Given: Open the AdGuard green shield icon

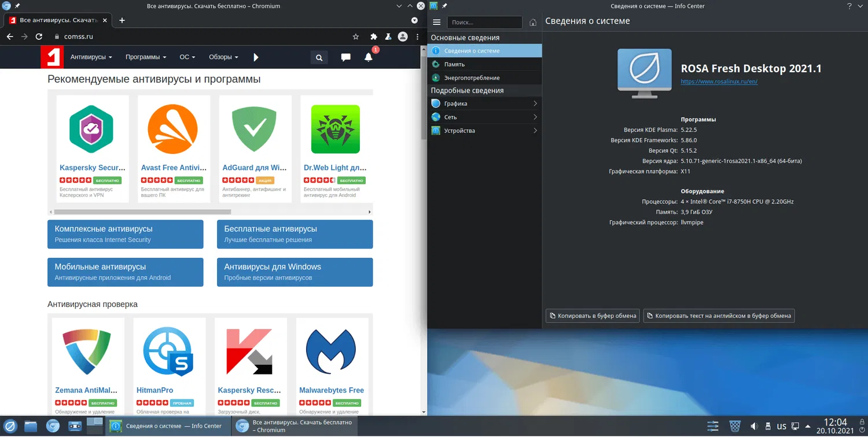Looking at the screenshot, I should [x=254, y=129].
